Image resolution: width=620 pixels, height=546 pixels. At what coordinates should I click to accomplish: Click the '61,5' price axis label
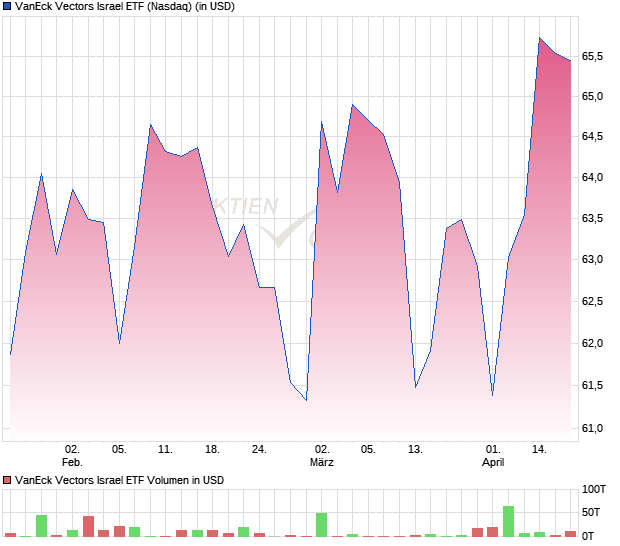pyautogui.click(x=592, y=385)
